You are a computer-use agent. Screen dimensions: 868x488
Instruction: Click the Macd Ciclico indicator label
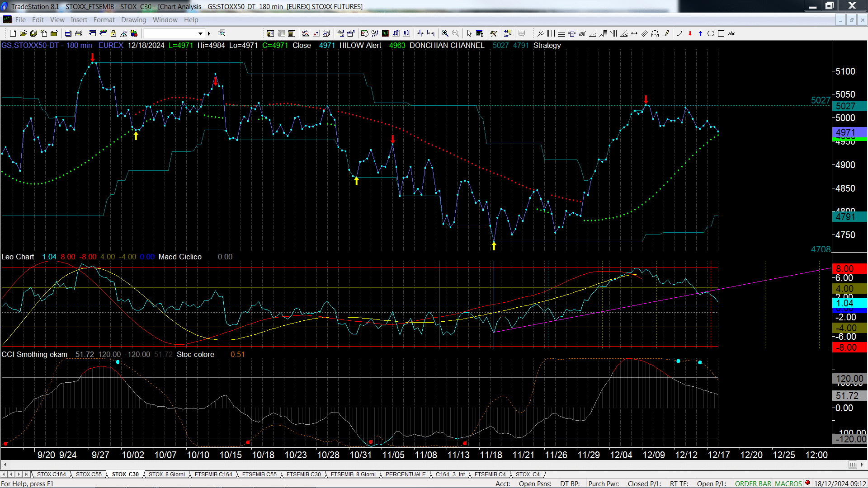click(x=180, y=257)
